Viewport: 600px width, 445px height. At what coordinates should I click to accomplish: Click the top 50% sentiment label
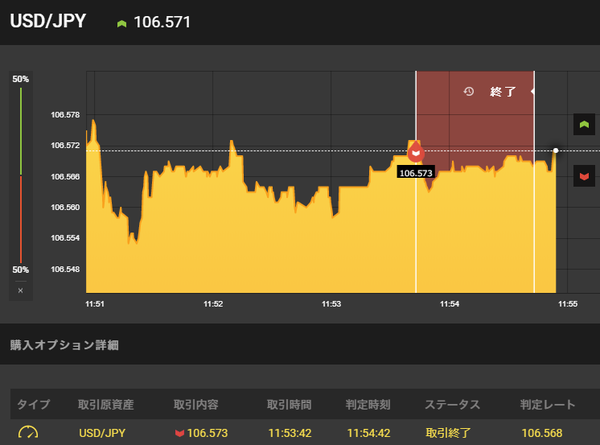click(20, 79)
